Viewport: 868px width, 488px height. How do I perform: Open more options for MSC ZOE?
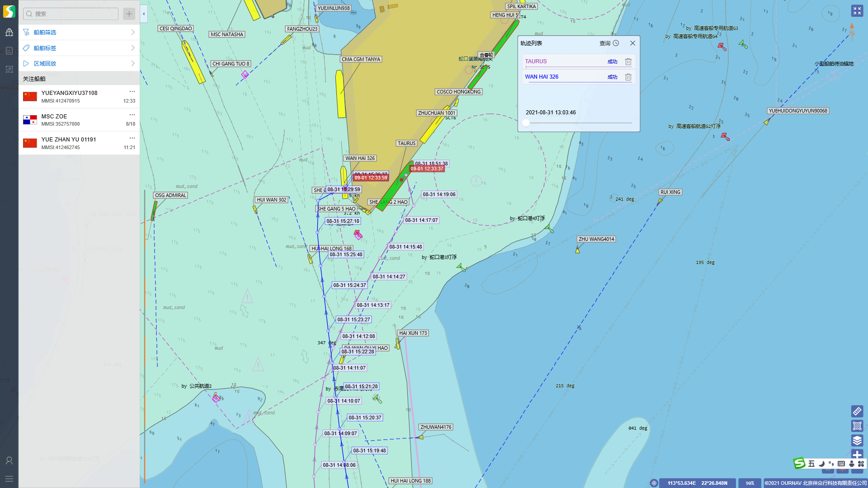click(x=132, y=115)
